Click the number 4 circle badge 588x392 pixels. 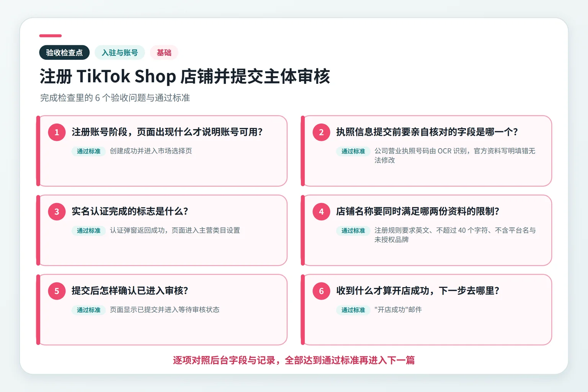(322, 212)
